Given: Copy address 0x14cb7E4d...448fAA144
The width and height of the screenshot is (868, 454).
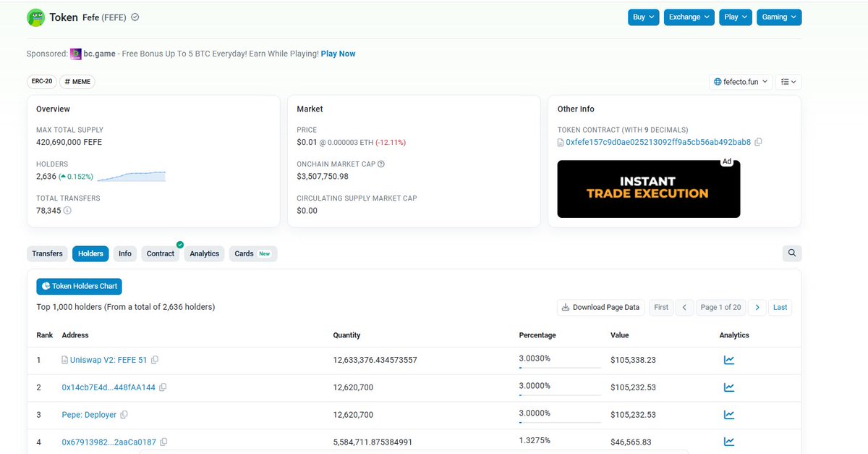Looking at the screenshot, I should pos(163,387).
